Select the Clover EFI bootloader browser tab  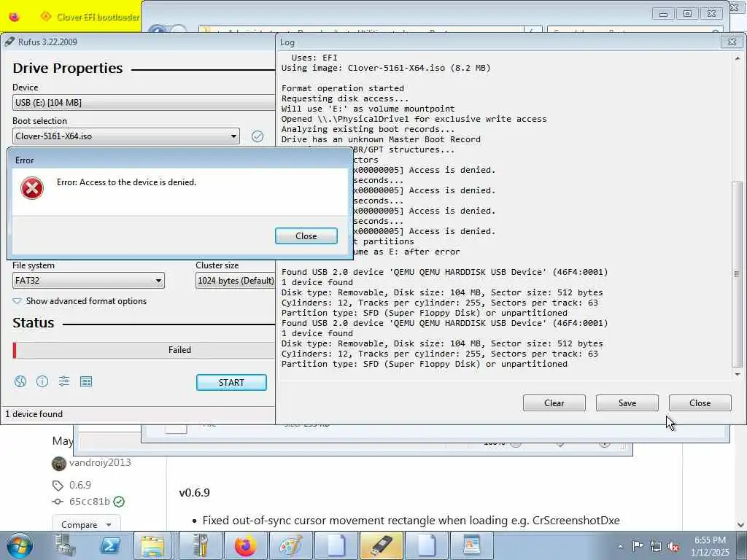(x=90, y=17)
